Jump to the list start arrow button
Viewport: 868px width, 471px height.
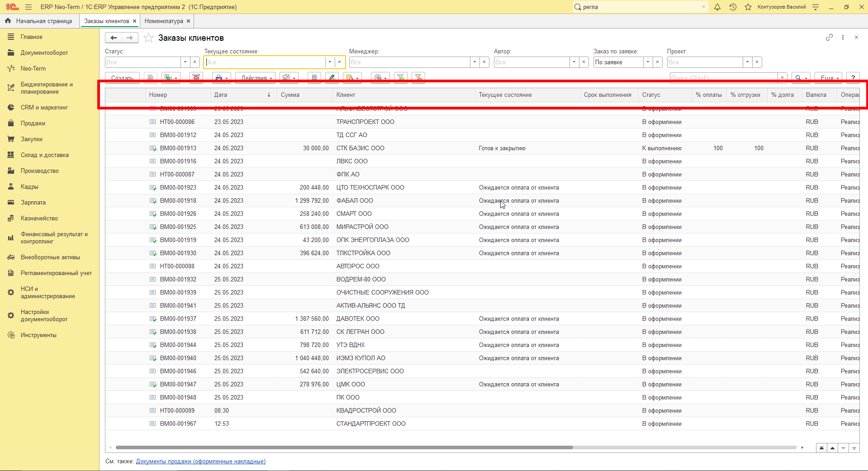tap(821, 448)
